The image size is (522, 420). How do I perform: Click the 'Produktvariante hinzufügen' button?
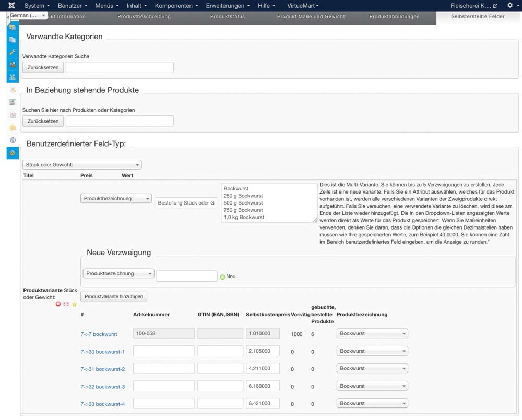coord(114,296)
